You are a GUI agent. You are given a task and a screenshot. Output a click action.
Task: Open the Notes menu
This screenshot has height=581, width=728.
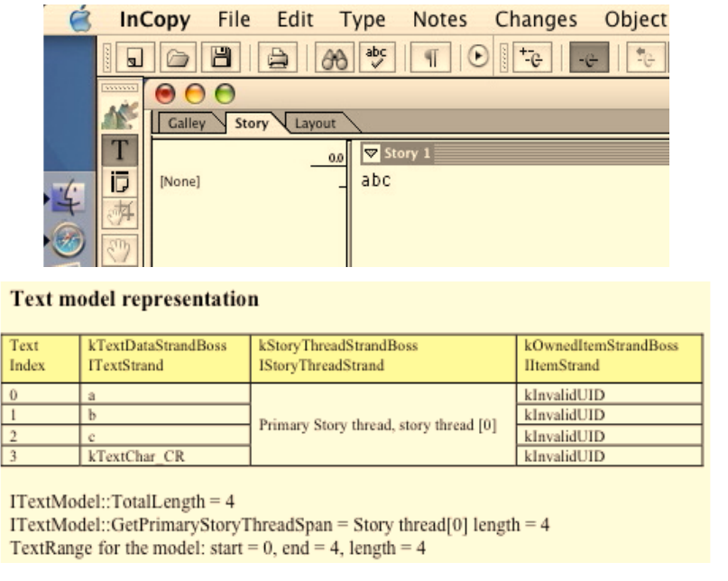point(439,20)
